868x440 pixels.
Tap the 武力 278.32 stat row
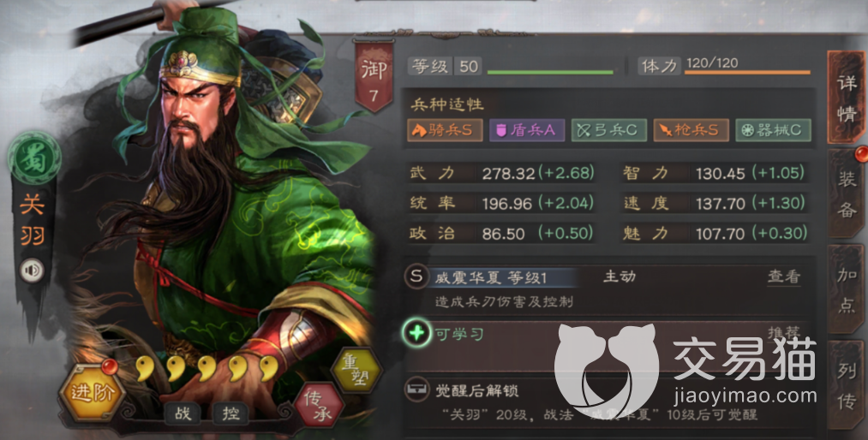pos(502,173)
